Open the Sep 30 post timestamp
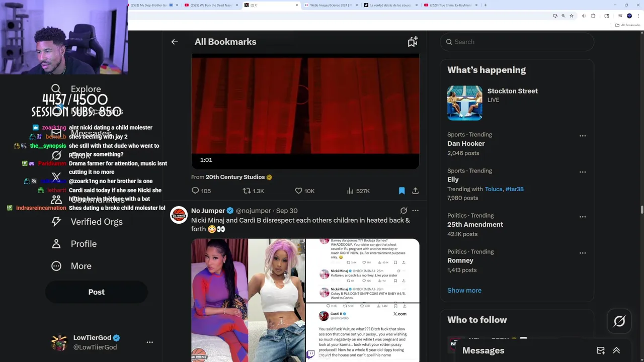Image resolution: width=644 pixels, height=362 pixels. (x=287, y=211)
